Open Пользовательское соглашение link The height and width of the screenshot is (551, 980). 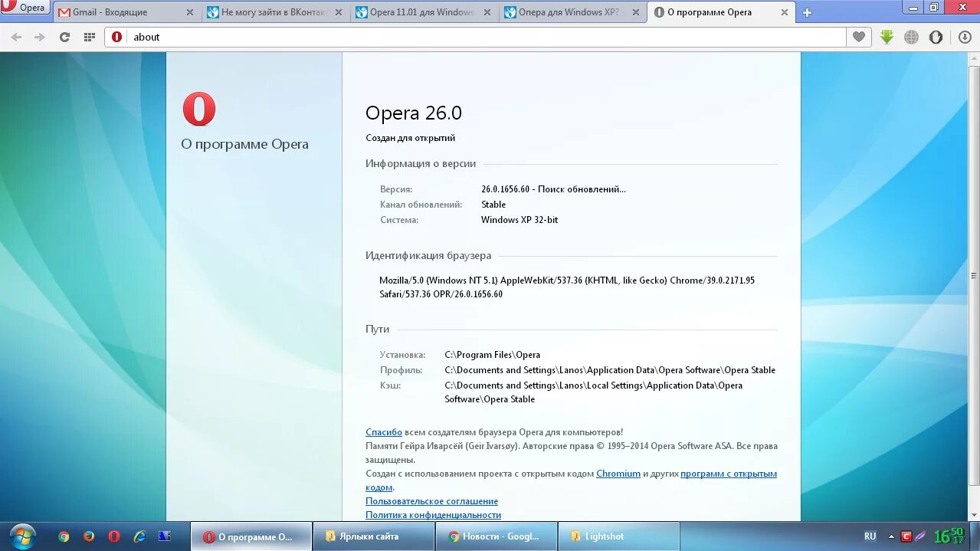pos(431,501)
